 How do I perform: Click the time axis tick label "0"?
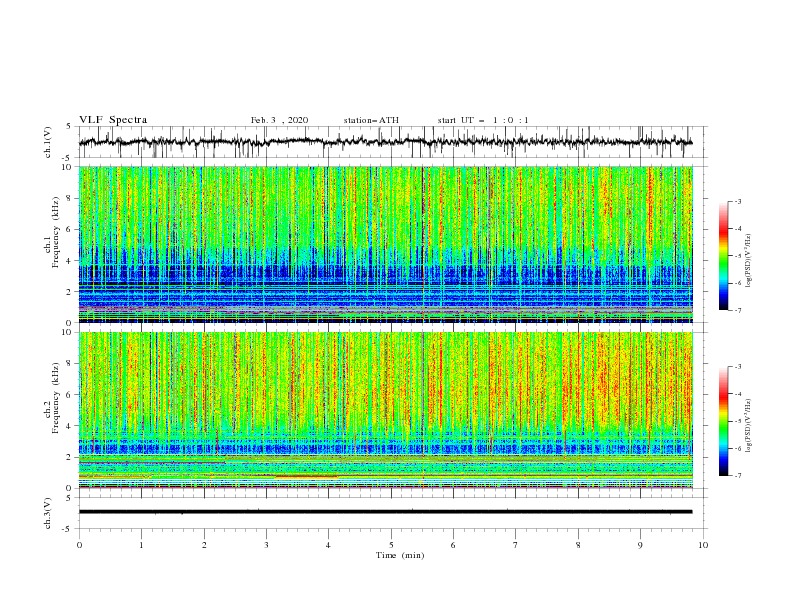point(79,545)
